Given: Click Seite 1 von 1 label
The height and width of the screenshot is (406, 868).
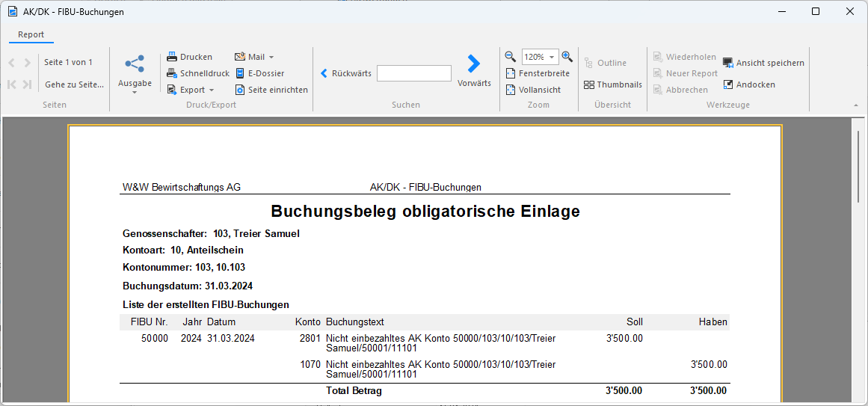Looking at the screenshot, I should (x=68, y=62).
